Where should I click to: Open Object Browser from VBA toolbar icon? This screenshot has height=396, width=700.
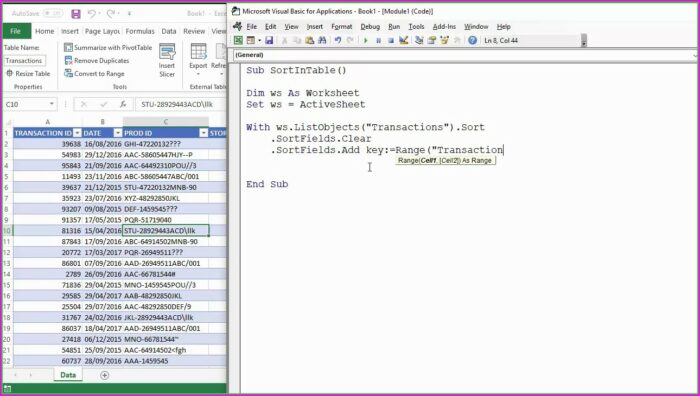(444, 41)
